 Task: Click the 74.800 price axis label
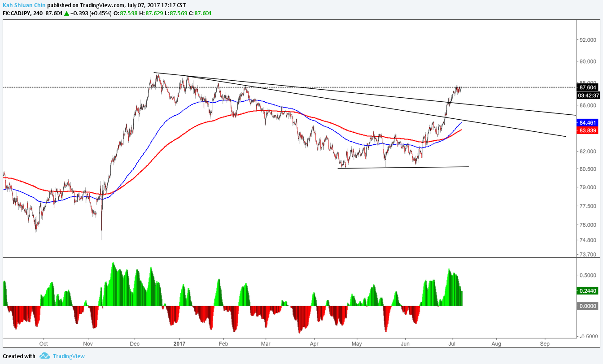point(587,240)
